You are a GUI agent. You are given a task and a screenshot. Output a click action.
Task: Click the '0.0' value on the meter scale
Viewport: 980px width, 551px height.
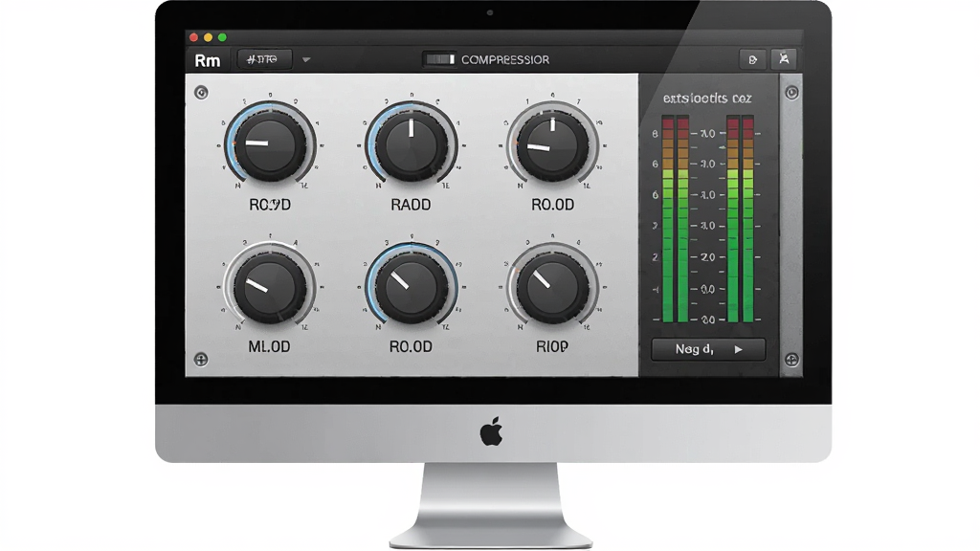point(707,289)
